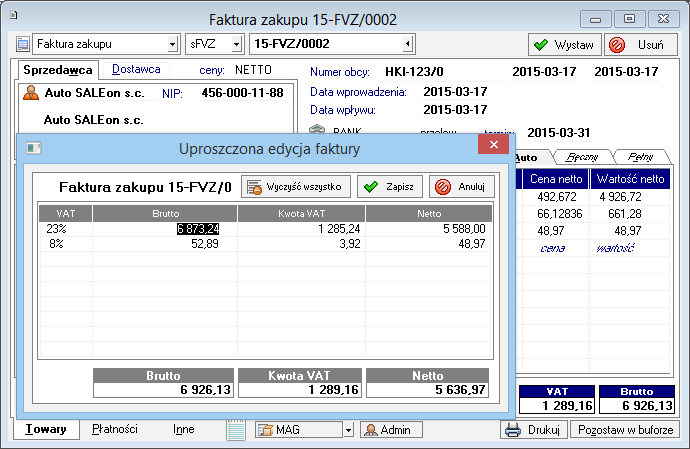Click the Kwota VAT column header in table

(x=301, y=213)
